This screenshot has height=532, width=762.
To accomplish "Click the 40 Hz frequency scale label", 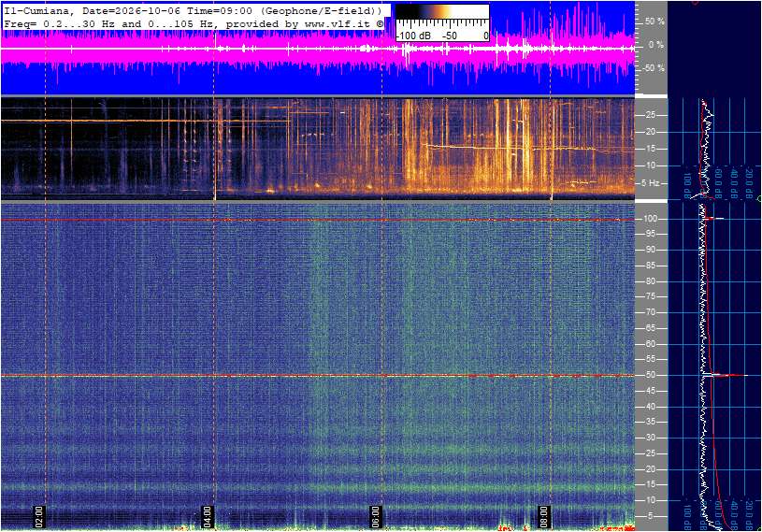I will [x=651, y=407].
